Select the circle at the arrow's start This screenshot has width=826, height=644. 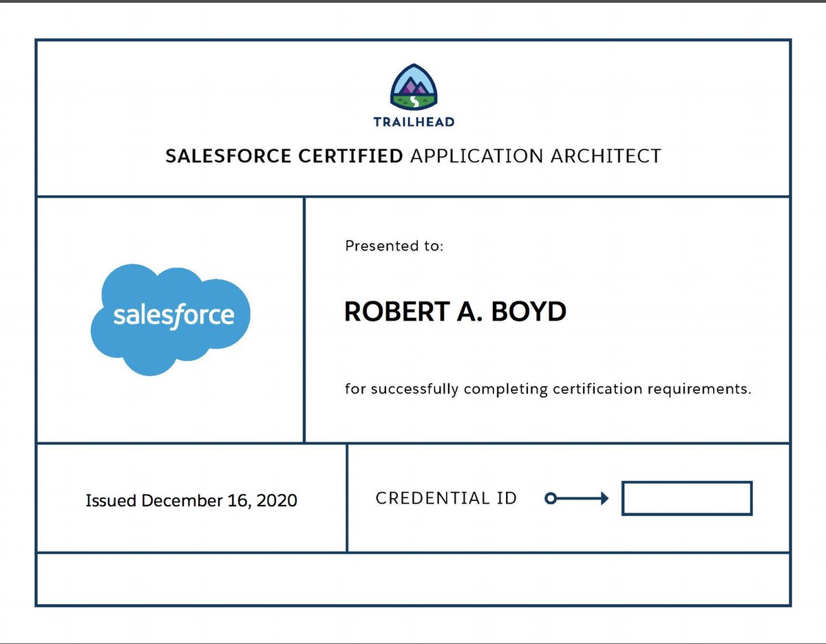550,497
